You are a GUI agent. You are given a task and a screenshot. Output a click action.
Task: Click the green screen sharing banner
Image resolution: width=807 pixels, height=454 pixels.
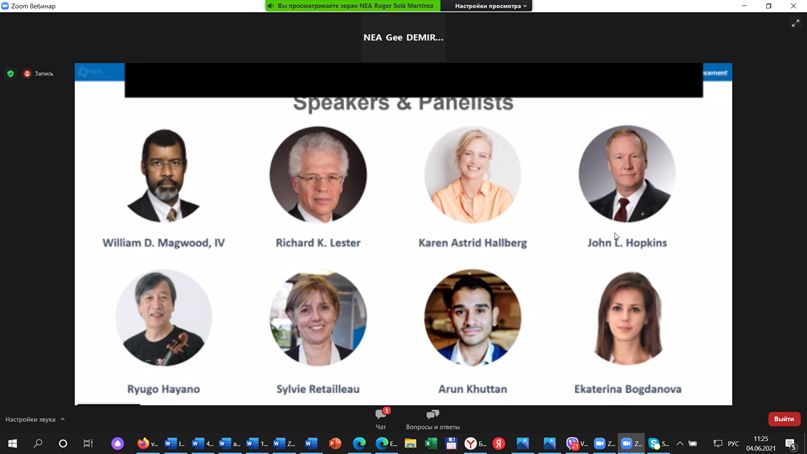(353, 6)
